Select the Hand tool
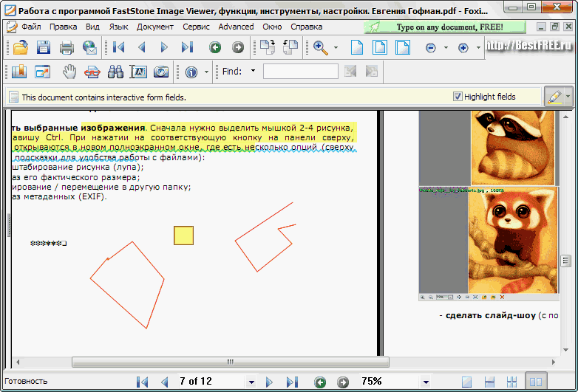Viewport: 578px width, 392px height. point(69,72)
